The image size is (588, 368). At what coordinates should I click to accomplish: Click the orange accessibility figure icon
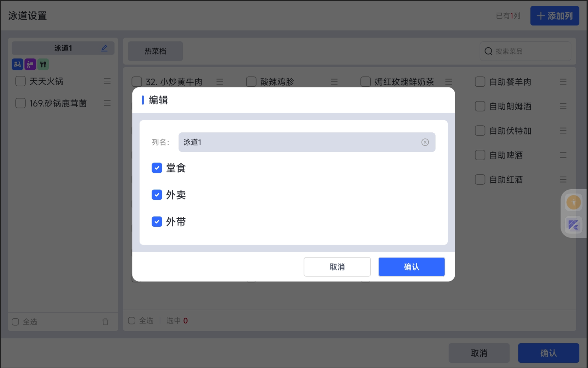(573, 202)
